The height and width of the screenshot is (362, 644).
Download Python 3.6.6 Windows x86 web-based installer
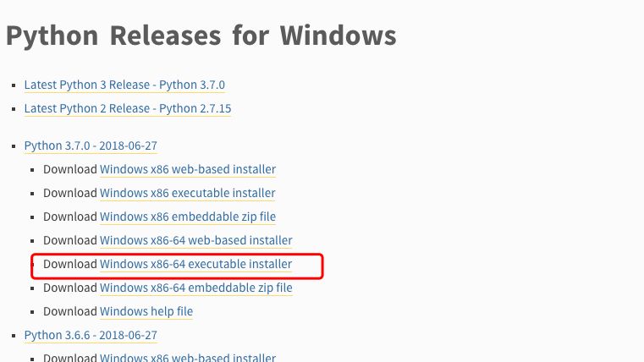pyautogui.click(x=188, y=358)
